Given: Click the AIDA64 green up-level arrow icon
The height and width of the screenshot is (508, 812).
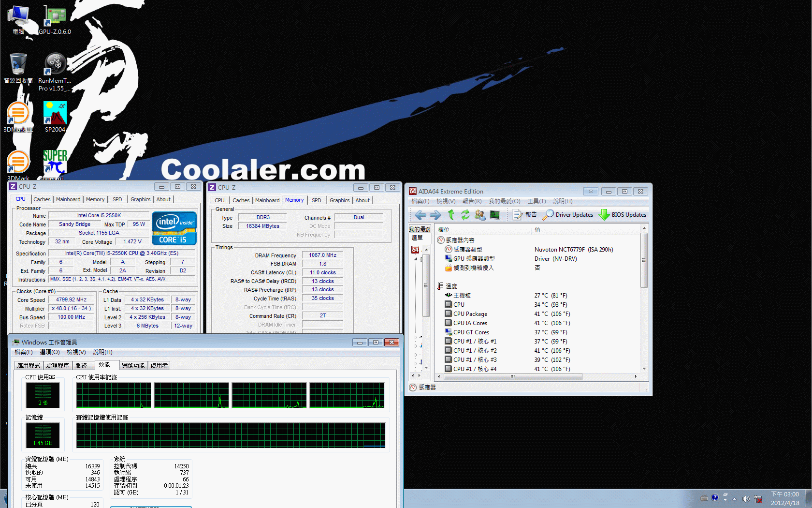Looking at the screenshot, I should 451,215.
